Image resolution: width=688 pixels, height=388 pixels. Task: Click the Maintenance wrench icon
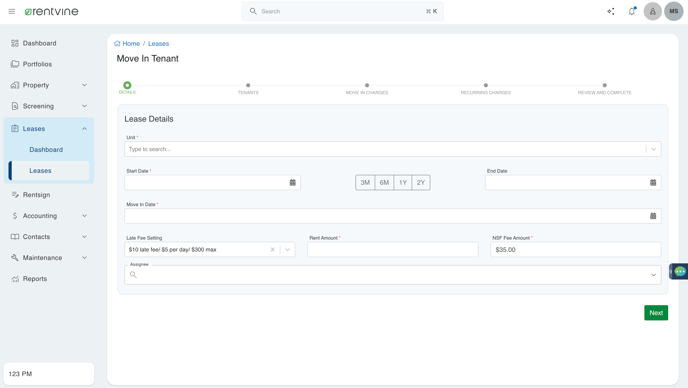[15, 258]
